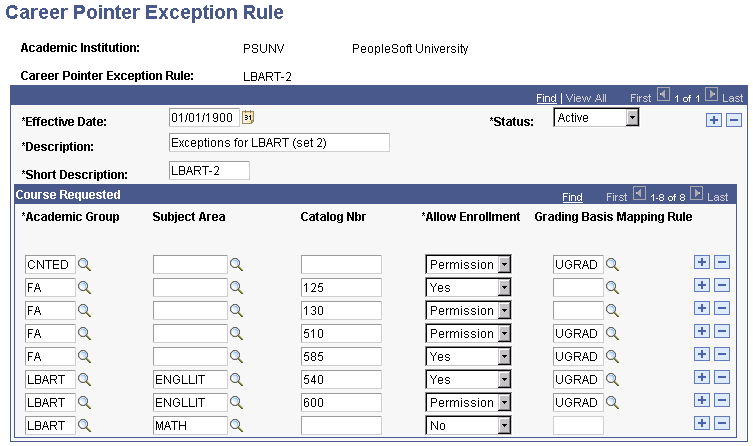Add a new row after the CNTED course row
753x446 pixels.
(702, 263)
